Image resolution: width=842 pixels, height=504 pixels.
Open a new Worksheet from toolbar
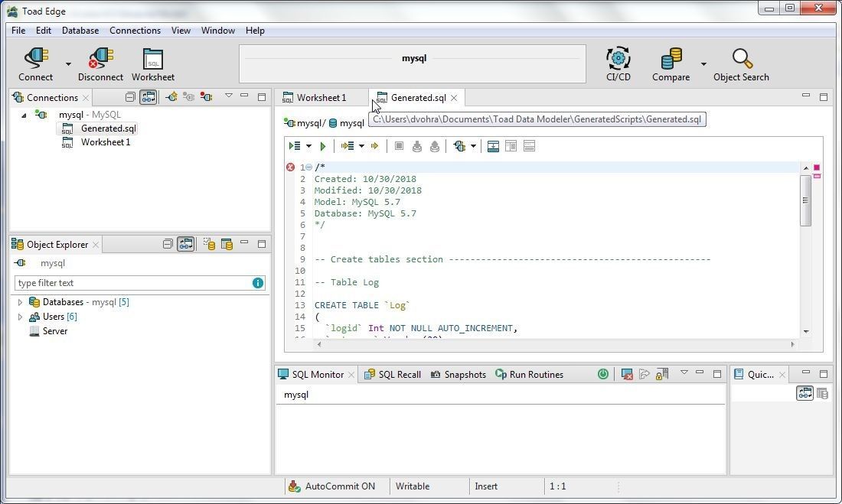[153, 64]
